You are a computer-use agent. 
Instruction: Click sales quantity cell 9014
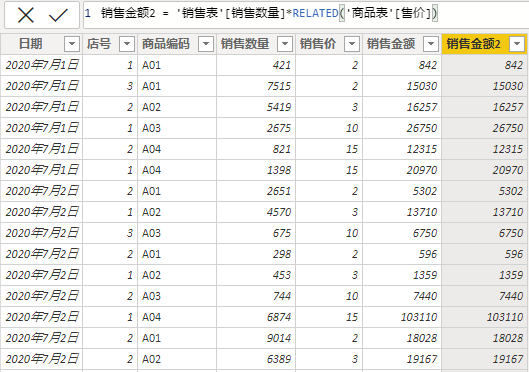(x=256, y=338)
